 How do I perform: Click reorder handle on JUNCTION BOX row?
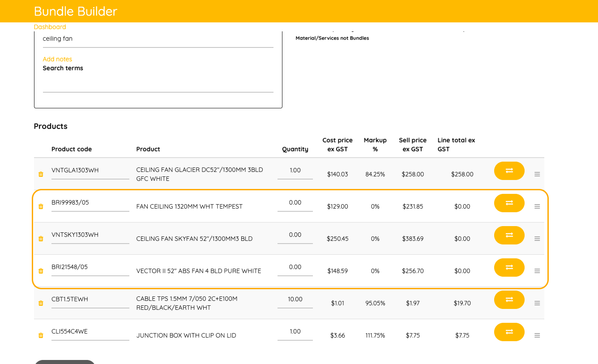pyautogui.click(x=537, y=335)
